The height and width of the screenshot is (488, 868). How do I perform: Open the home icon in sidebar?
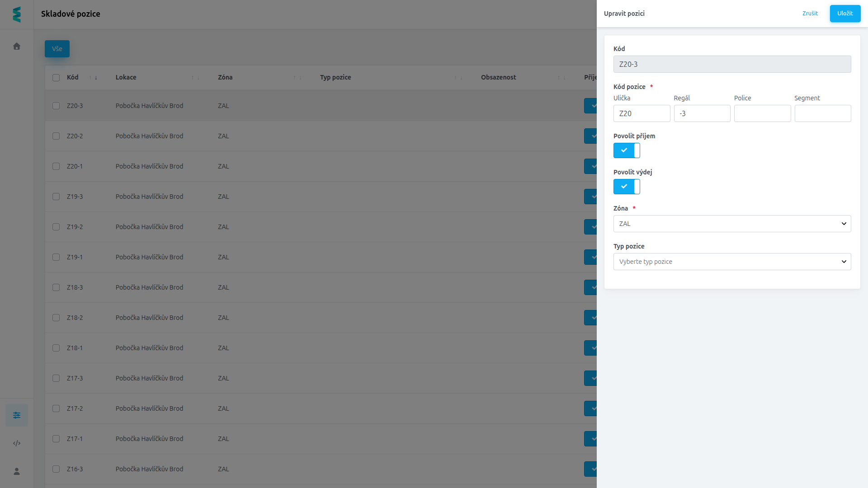[17, 46]
